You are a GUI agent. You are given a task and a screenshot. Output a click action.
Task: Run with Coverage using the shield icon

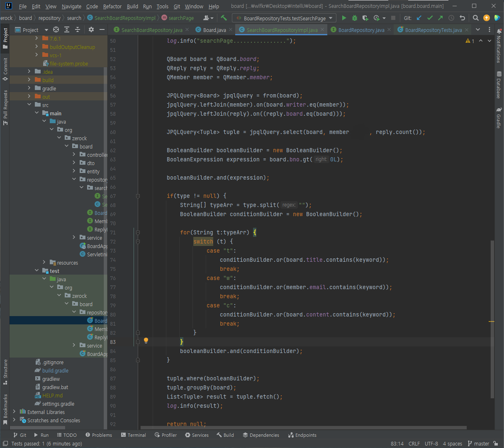[x=365, y=18]
